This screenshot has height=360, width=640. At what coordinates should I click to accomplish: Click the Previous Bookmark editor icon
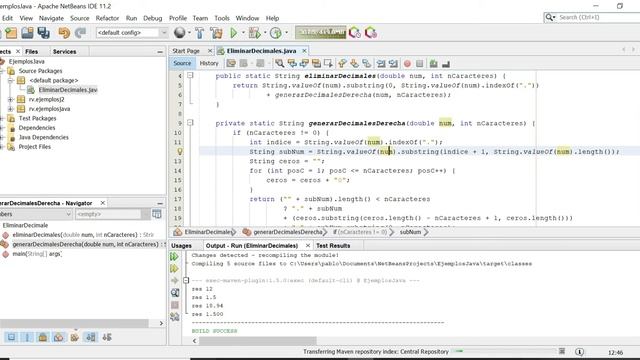click(x=342, y=63)
